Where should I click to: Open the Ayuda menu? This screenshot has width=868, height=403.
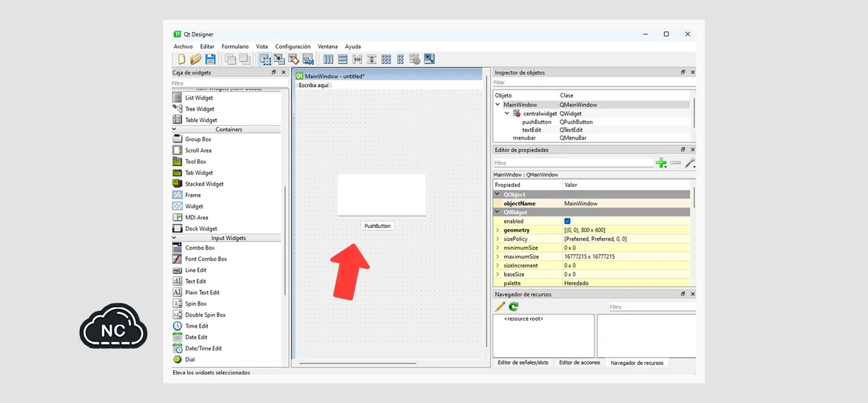point(353,46)
